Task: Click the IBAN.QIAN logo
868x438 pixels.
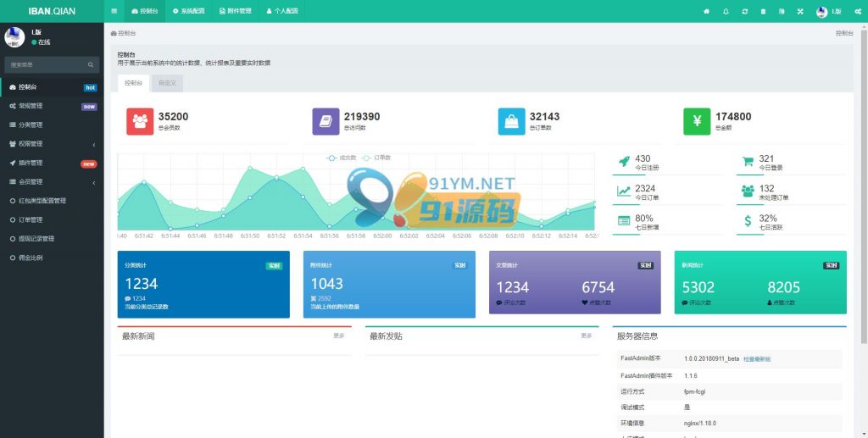Action: pos(52,11)
